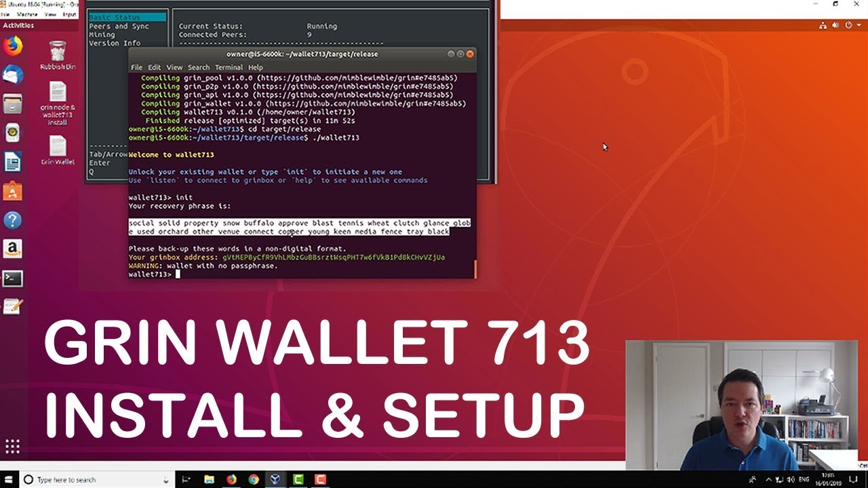The height and width of the screenshot is (488, 868).
Task: Open Windows Task View
Action: [x=187, y=480]
